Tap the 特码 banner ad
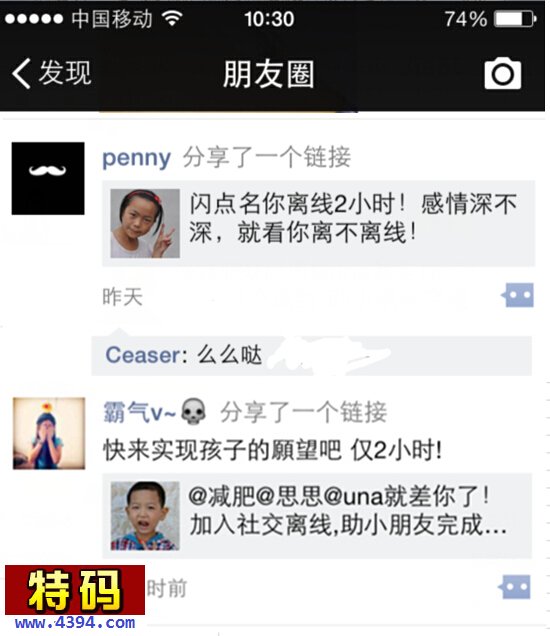Viewport: 550px width, 636px height. (75, 590)
